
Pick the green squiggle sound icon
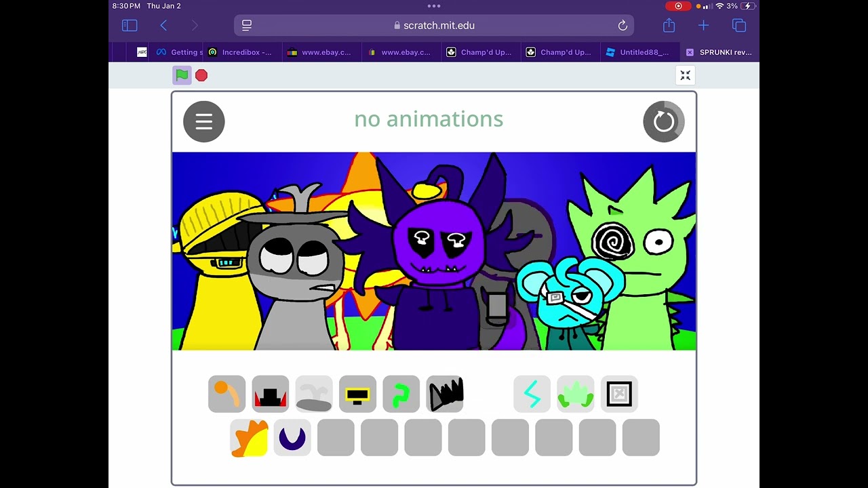point(401,394)
